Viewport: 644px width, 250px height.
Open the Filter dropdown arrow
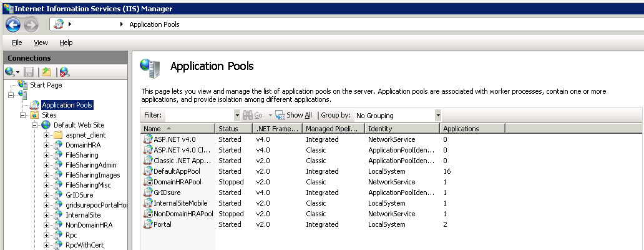tap(237, 115)
